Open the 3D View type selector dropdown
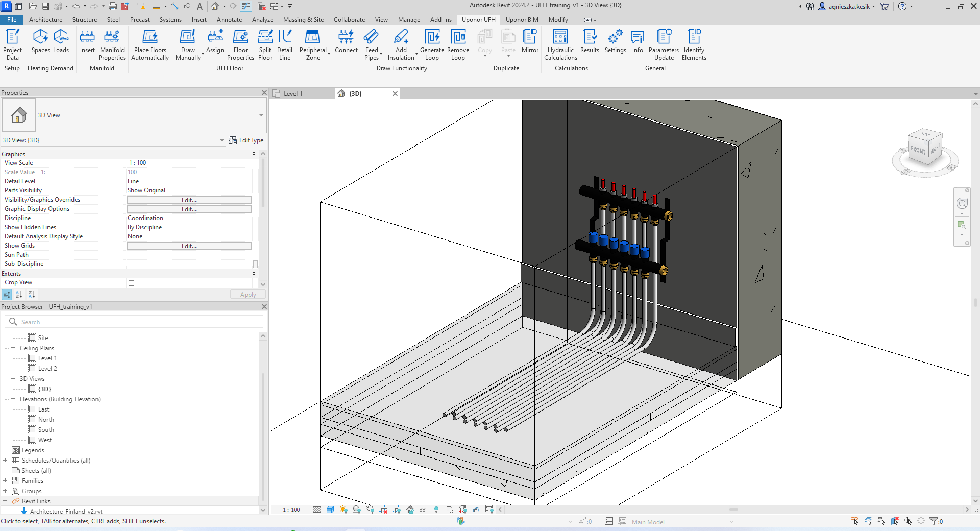980x531 pixels. [x=261, y=115]
